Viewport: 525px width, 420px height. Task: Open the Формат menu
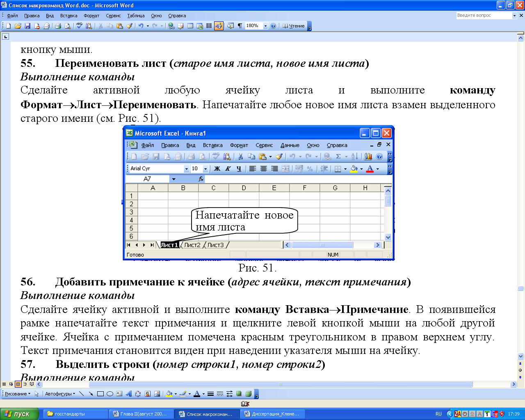(91, 16)
